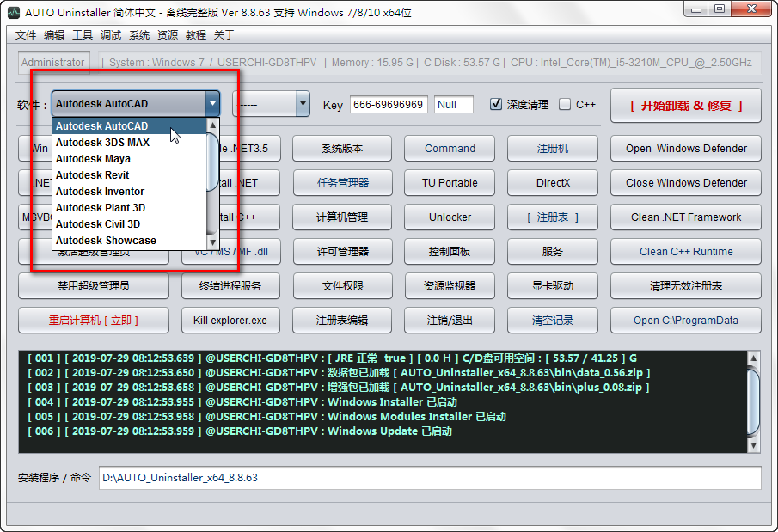Open the 教程 menu
Viewport: 778px width, 532px height.
click(x=196, y=35)
